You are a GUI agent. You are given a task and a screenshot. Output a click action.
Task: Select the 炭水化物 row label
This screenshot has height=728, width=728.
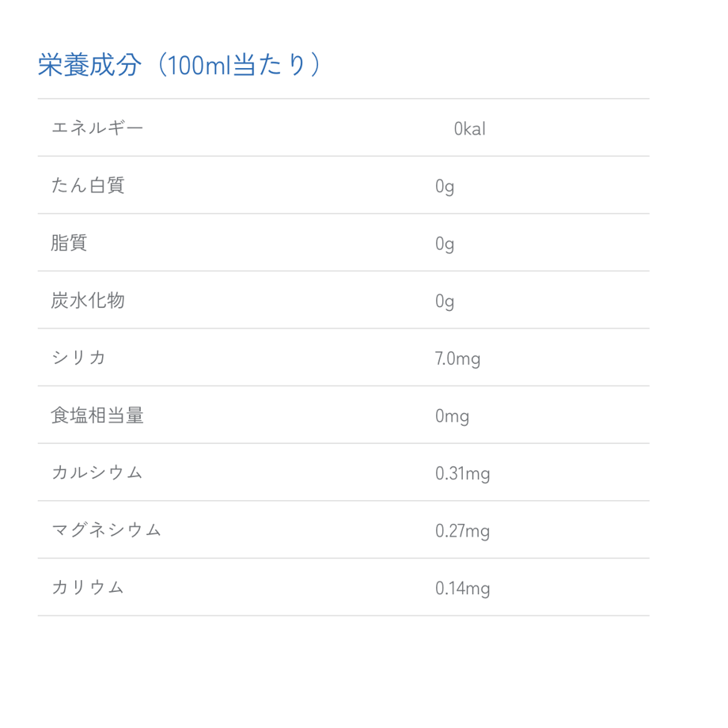tap(88, 301)
